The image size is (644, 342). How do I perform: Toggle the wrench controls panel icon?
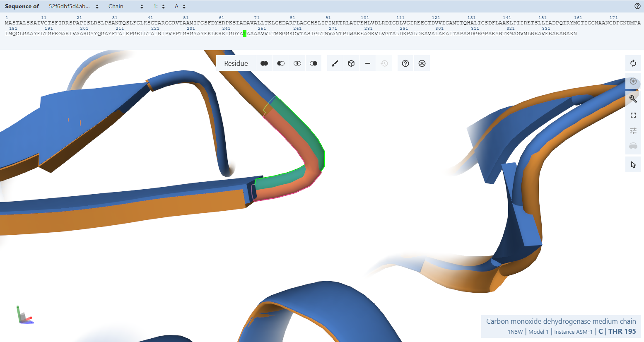633,99
